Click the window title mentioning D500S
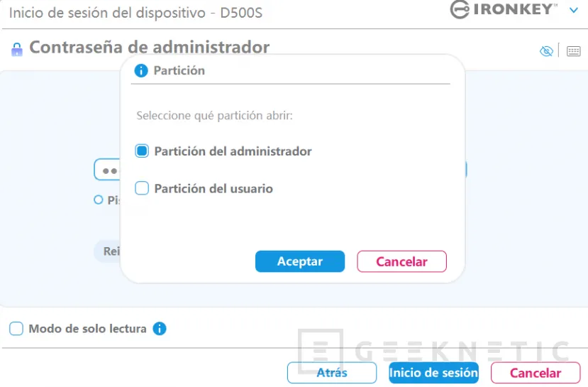The height and width of the screenshot is (387, 588). click(135, 13)
